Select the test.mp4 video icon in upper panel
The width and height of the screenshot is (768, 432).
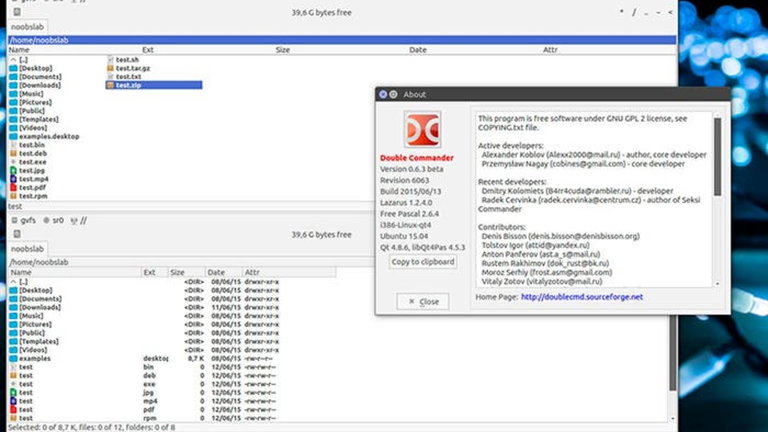point(13,179)
